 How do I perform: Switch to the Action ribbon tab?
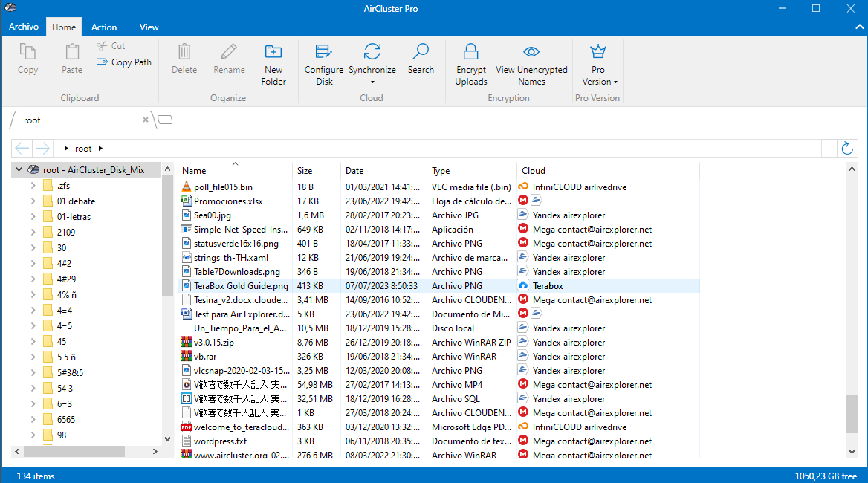tap(104, 27)
